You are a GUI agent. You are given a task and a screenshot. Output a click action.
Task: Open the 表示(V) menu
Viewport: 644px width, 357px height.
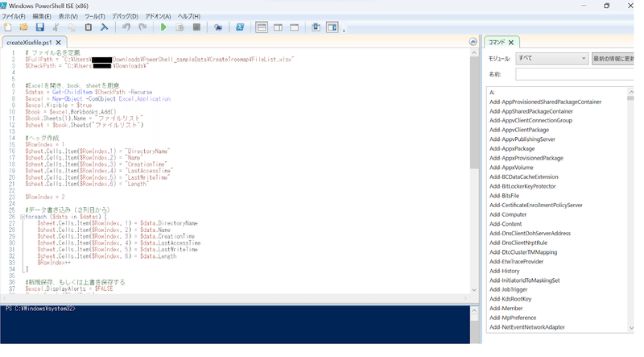(x=68, y=16)
